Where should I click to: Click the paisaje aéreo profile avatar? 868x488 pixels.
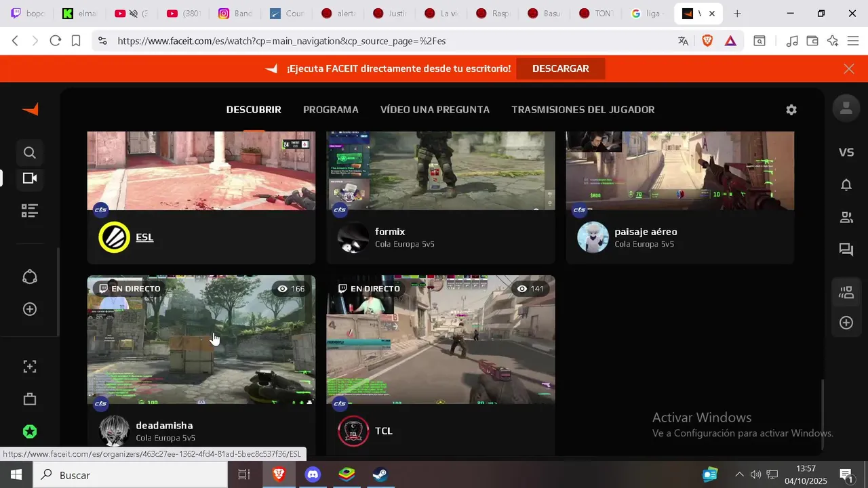[593, 237]
